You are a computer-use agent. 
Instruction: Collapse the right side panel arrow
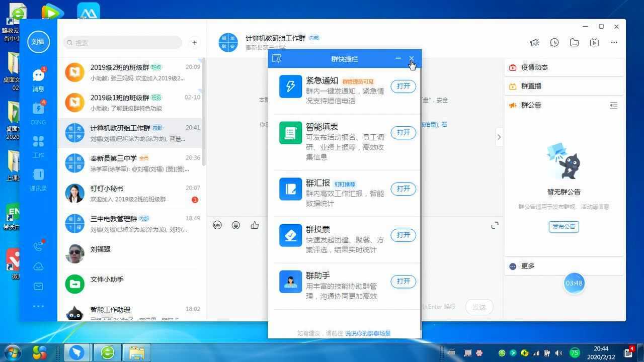(x=499, y=137)
